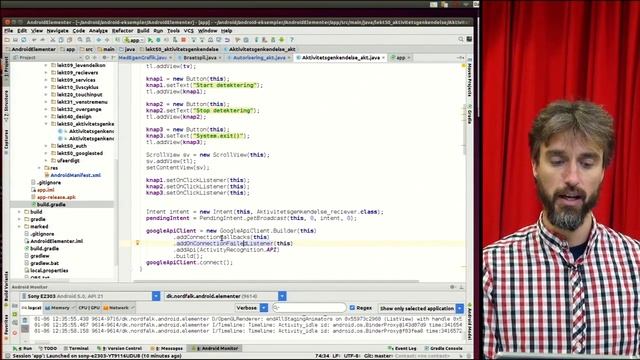Click the Undo toolbar icon

tap(34, 40)
